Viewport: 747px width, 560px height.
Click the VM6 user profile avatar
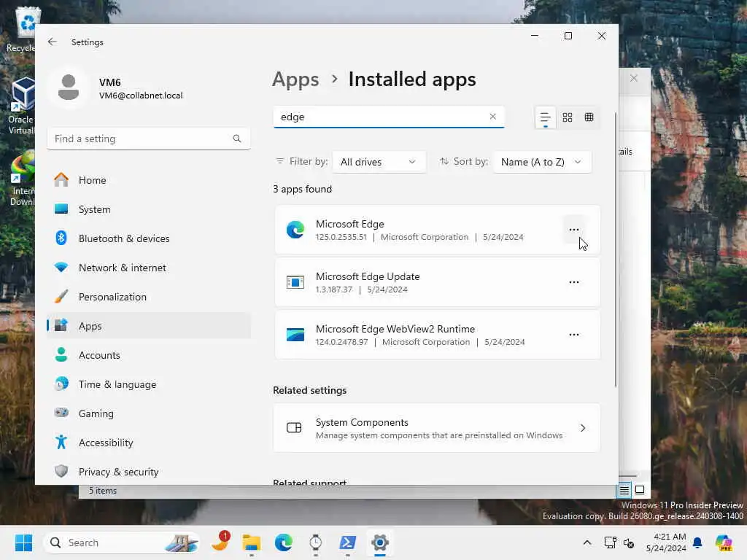tap(69, 87)
